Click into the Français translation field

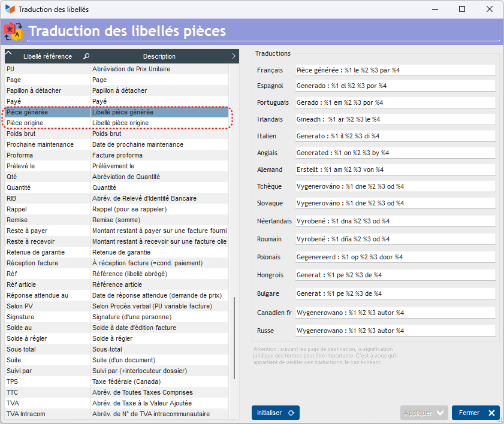[x=395, y=70]
